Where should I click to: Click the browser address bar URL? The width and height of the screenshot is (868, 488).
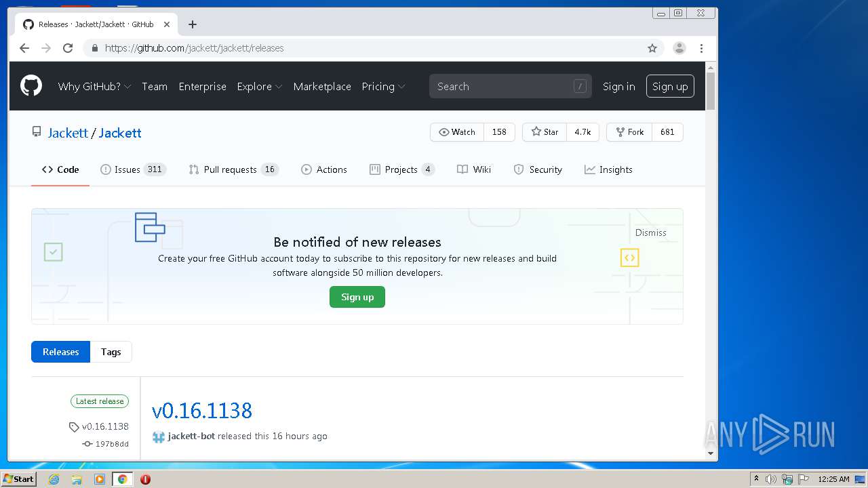click(194, 48)
